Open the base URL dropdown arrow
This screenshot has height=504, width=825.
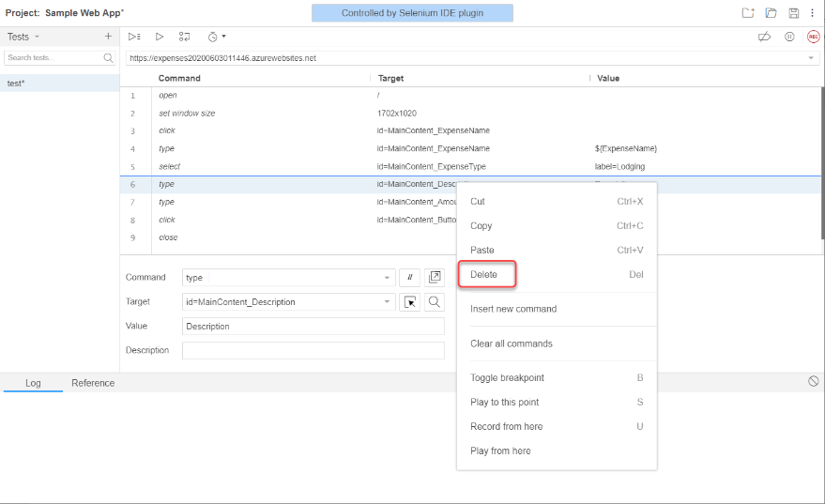coord(811,58)
